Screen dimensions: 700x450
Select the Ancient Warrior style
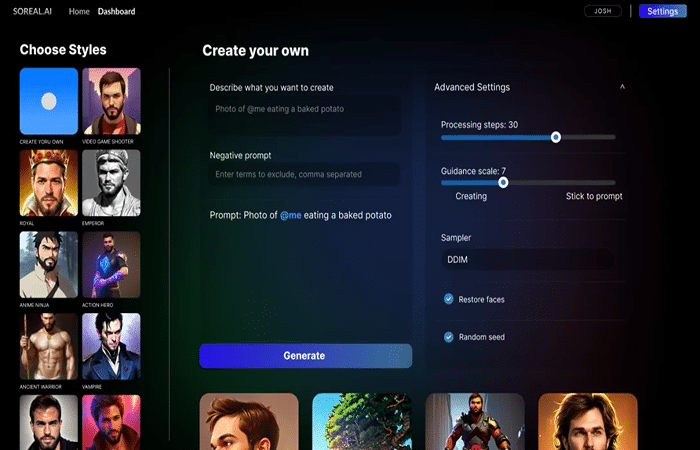(49, 346)
